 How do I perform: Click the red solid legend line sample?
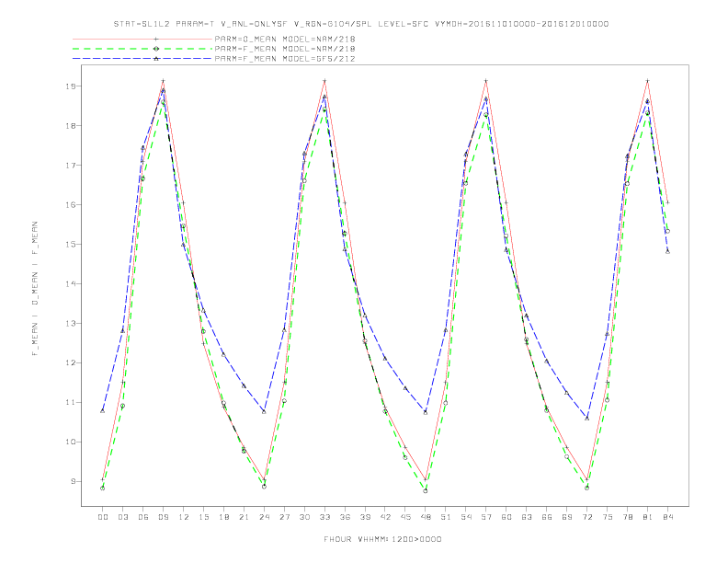142,39
